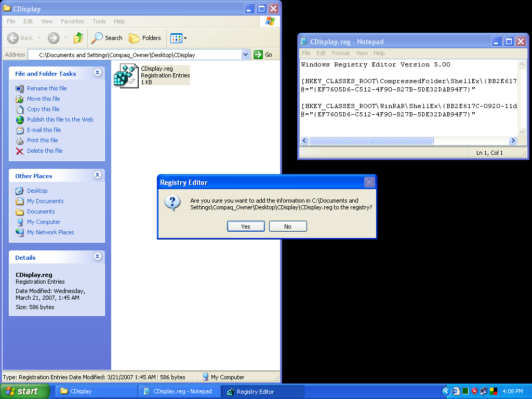Click Notepad vertical scroll down arrow
This screenshot has width=532, height=399.
pyautogui.click(x=522, y=131)
